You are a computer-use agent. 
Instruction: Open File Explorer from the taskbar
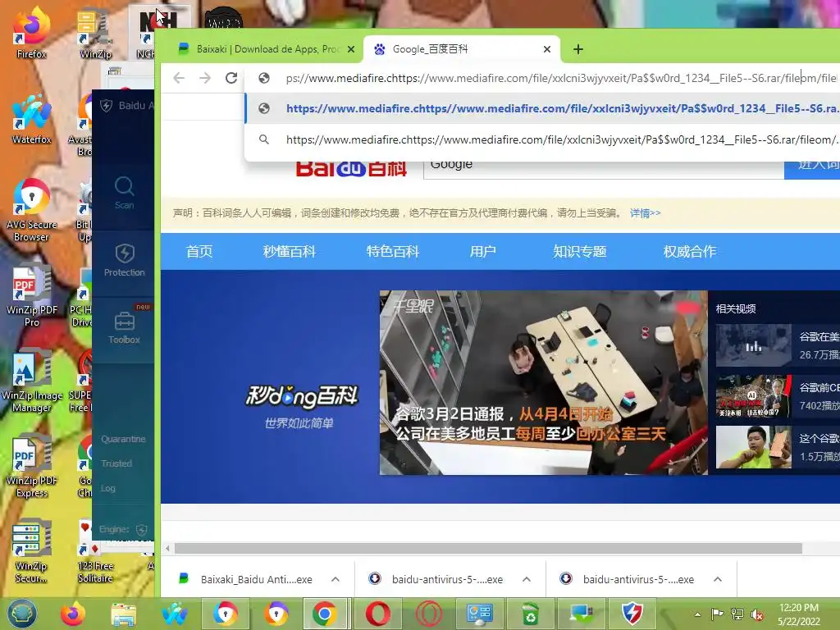pyautogui.click(x=124, y=614)
